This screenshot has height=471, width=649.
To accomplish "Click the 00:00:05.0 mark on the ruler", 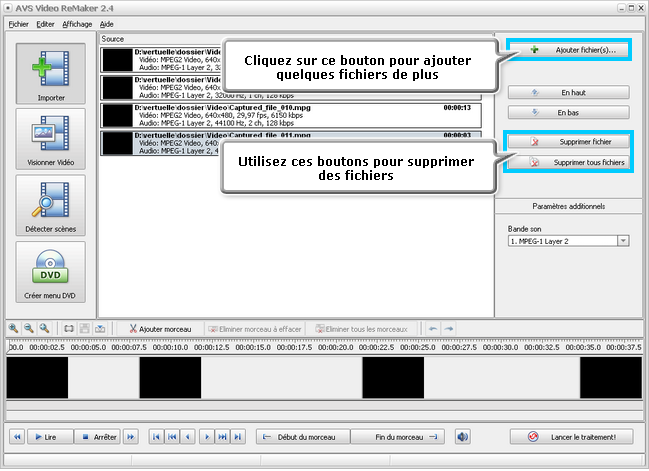I will (x=88, y=347).
